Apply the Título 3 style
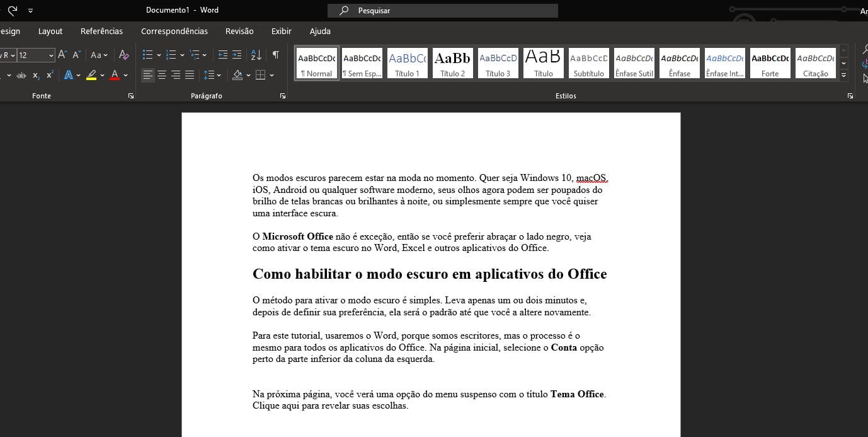 [x=498, y=63]
